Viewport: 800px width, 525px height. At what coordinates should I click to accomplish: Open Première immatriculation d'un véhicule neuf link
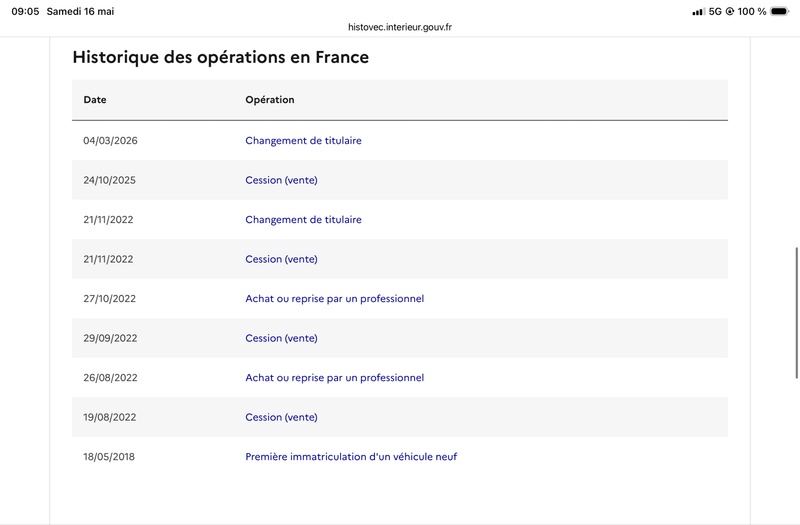351,457
